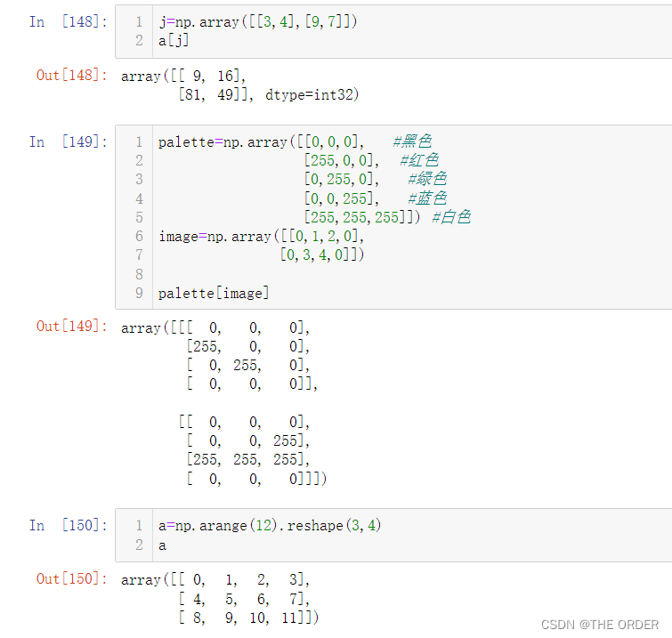The height and width of the screenshot is (638, 672).
Task: Click the In [149] cell prompt
Action: point(69,141)
